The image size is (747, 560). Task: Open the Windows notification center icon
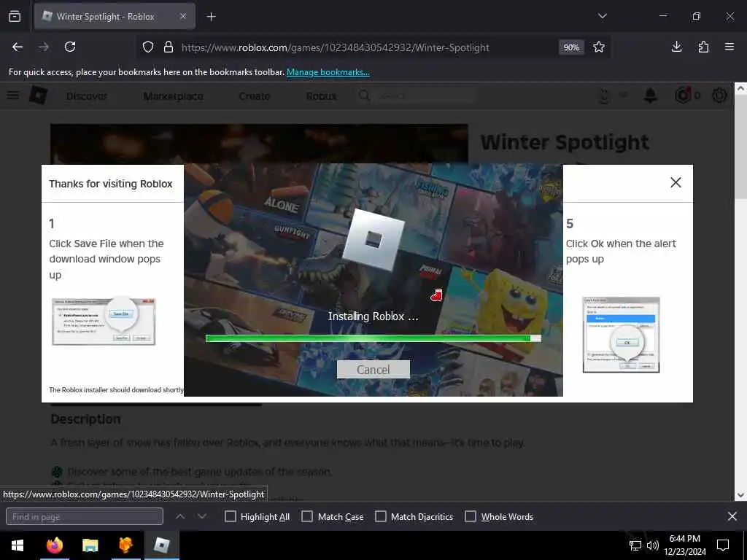[723, 545]
